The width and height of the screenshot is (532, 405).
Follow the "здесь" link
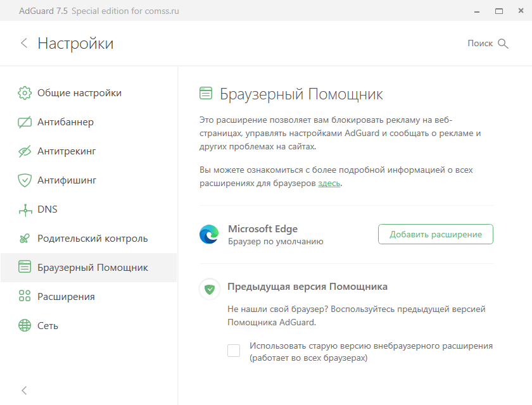pos(329,184)
